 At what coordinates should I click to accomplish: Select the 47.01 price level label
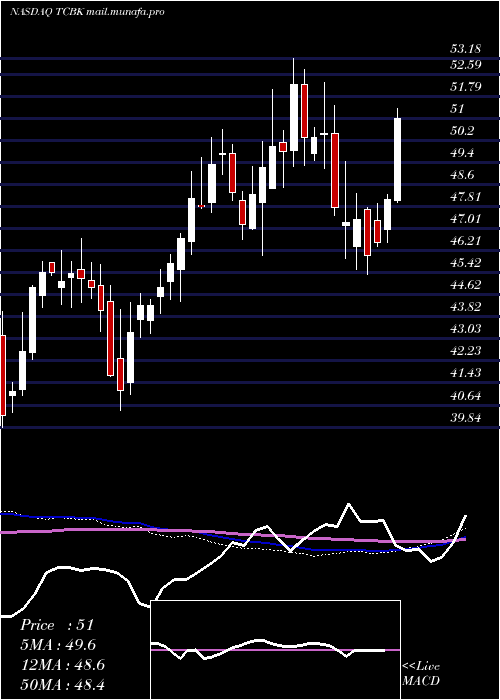466,219
